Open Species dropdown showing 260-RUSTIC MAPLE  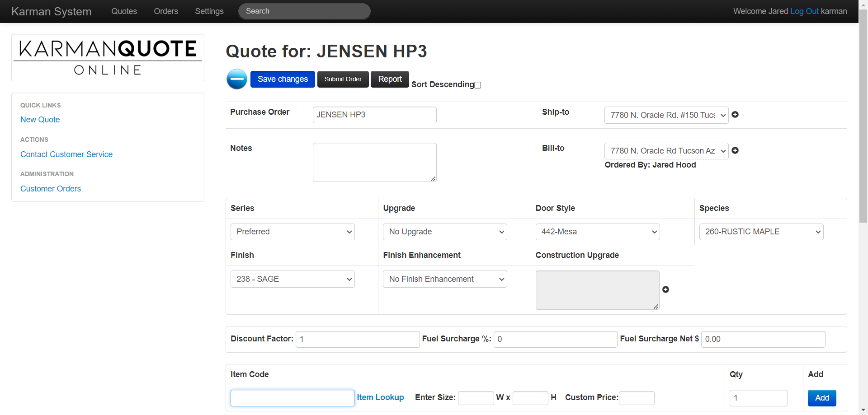761,232
